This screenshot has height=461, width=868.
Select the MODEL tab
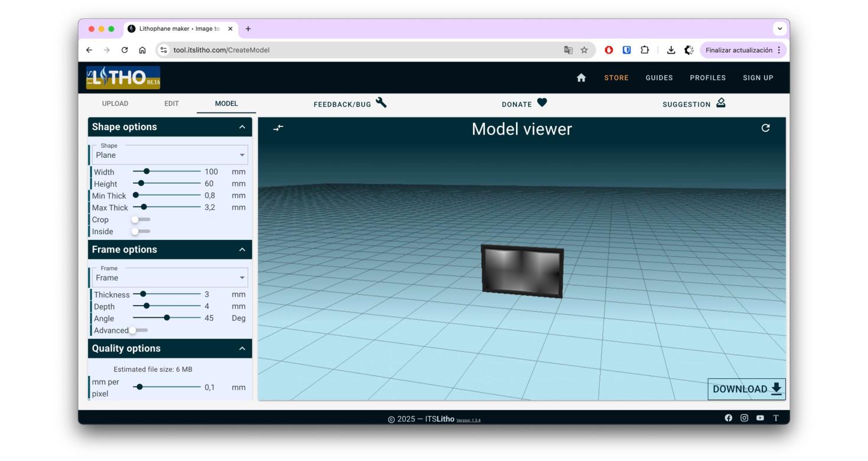226,103
